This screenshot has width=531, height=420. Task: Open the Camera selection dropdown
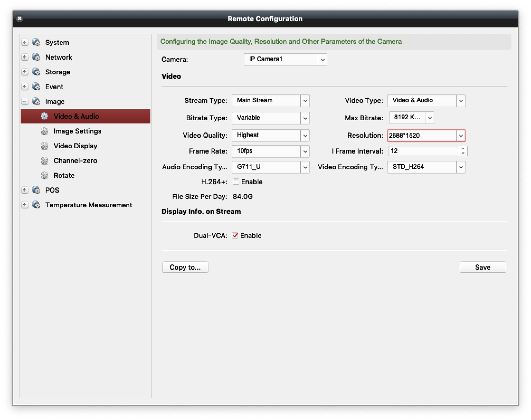pyautogui.click(x=323, y=60)
